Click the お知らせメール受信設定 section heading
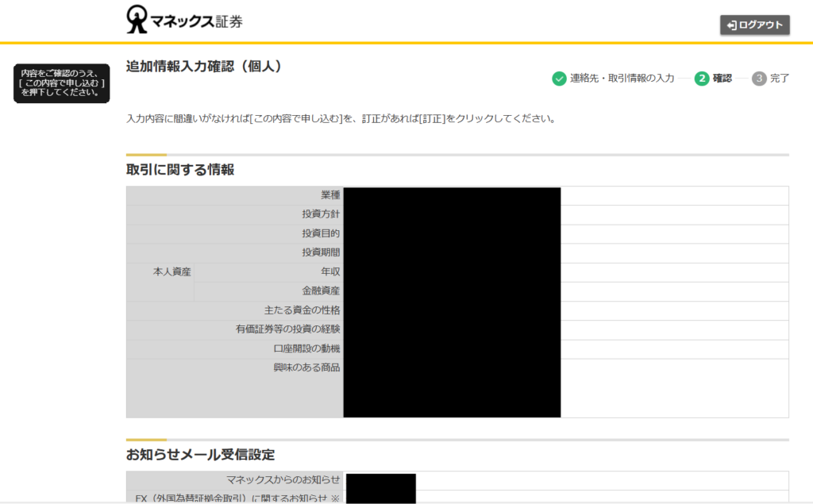This screenshot has height=504, width=813. click(200, 455)
